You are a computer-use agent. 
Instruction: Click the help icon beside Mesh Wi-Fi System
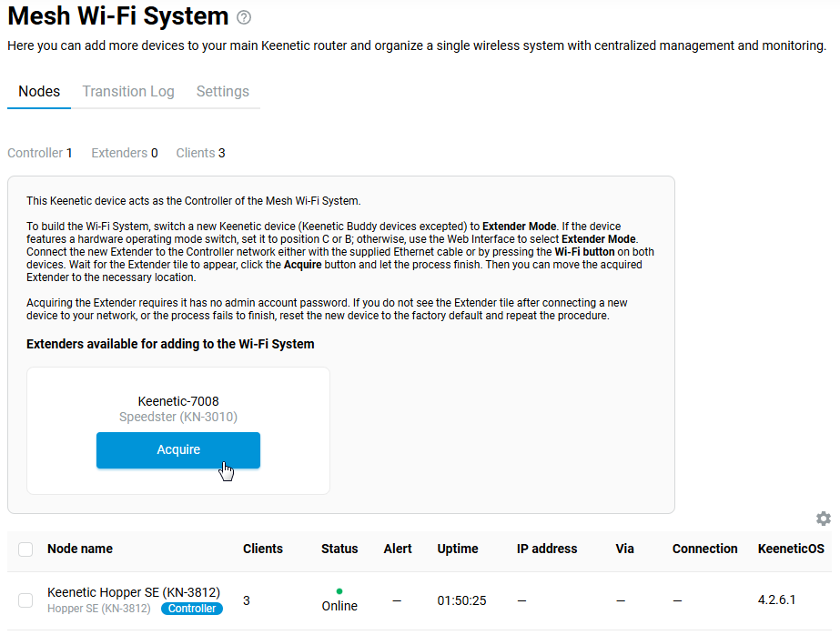[243, 17]
